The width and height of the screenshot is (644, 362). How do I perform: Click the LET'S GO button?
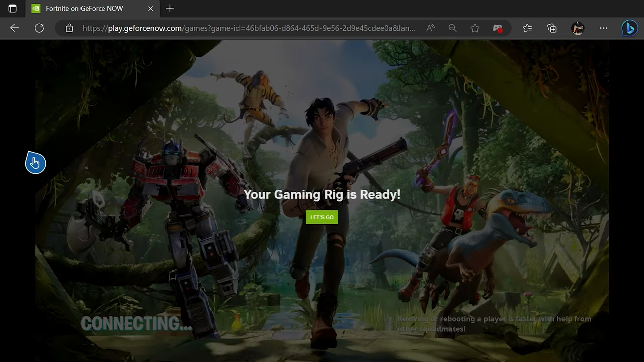tap(321, 217)
